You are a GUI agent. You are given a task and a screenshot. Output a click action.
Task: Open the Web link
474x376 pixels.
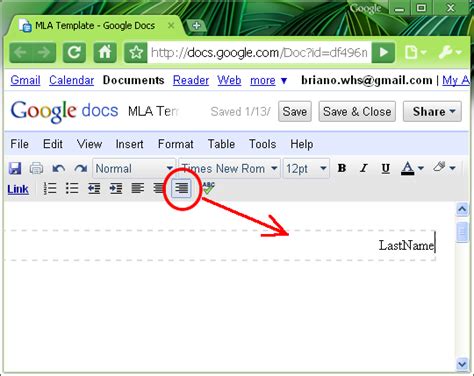pyautogui.click(x=229, y=80)
